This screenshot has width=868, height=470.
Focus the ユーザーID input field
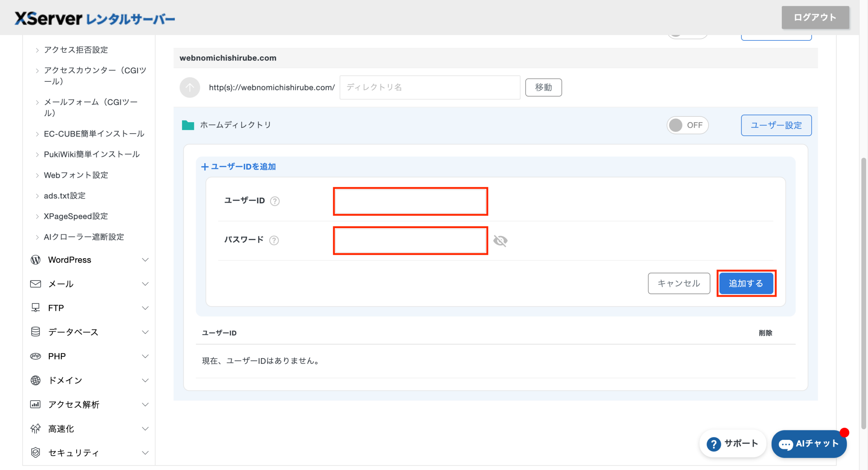point(410,201)
